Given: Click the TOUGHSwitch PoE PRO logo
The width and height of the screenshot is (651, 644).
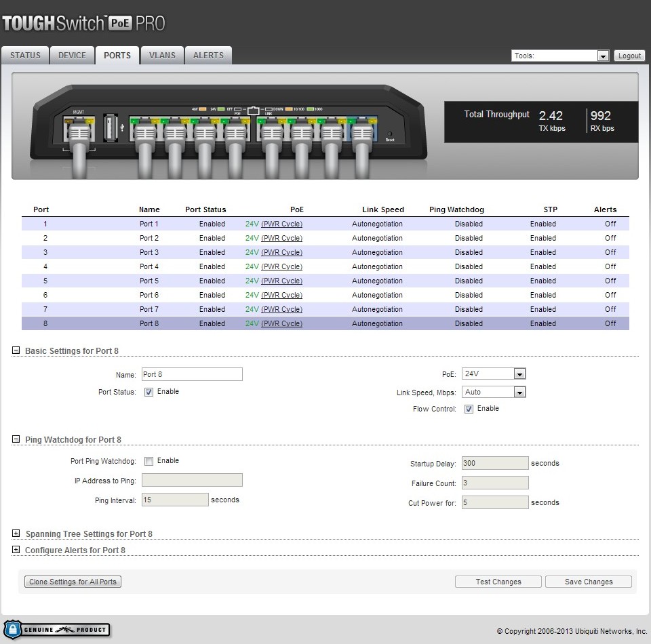Looking at the screenshot, I should [x=83, y=23].
